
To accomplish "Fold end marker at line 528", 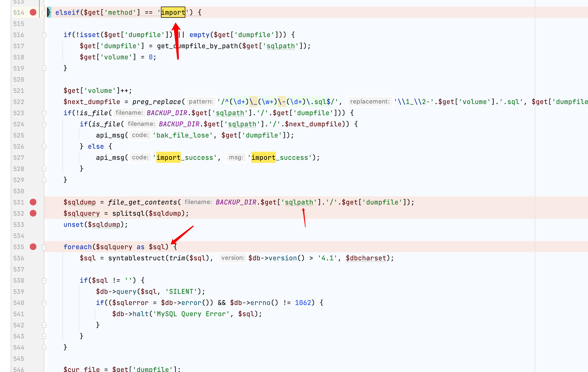I will (44, 169).
